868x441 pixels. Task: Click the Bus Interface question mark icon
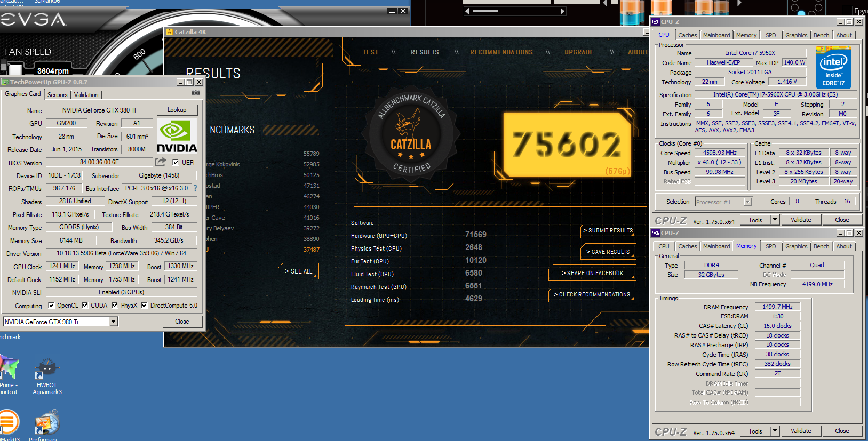(x=195, y=188)
